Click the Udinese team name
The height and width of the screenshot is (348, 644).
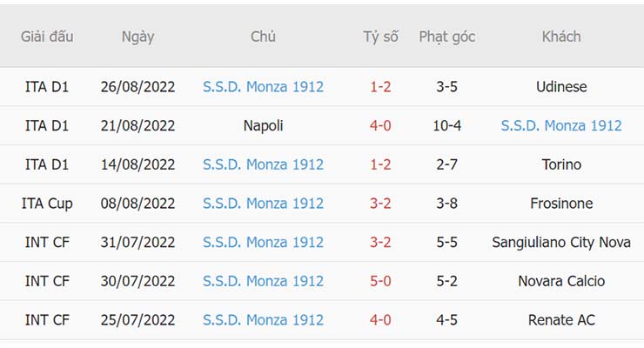561,87
